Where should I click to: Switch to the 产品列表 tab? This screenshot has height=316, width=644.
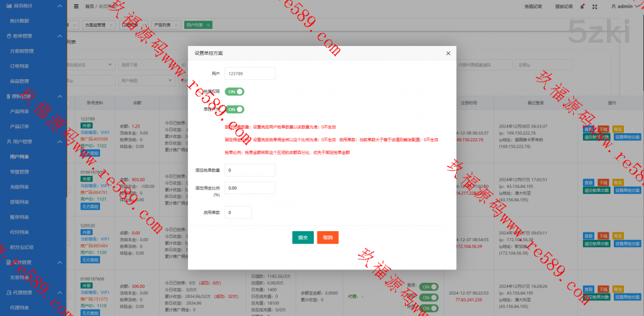point(163,25)
